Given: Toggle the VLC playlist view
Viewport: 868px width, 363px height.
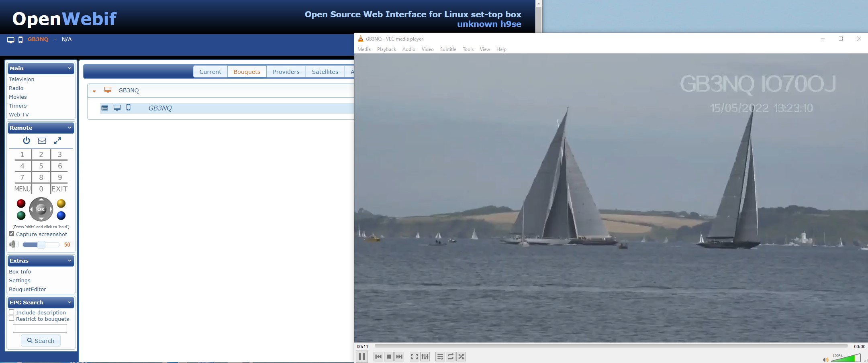Looking at the screenshot, I should pyautogui.click(x=440, y=357).
